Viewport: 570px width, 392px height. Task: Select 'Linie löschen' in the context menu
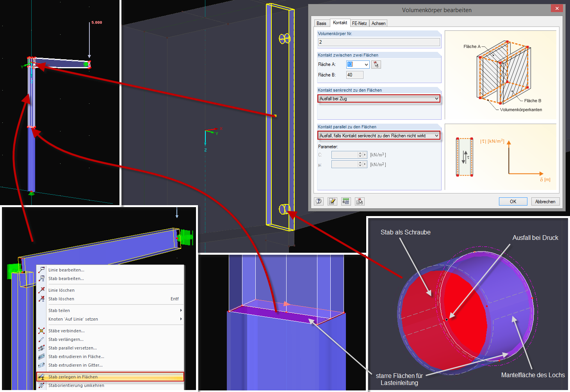(110, 290)
